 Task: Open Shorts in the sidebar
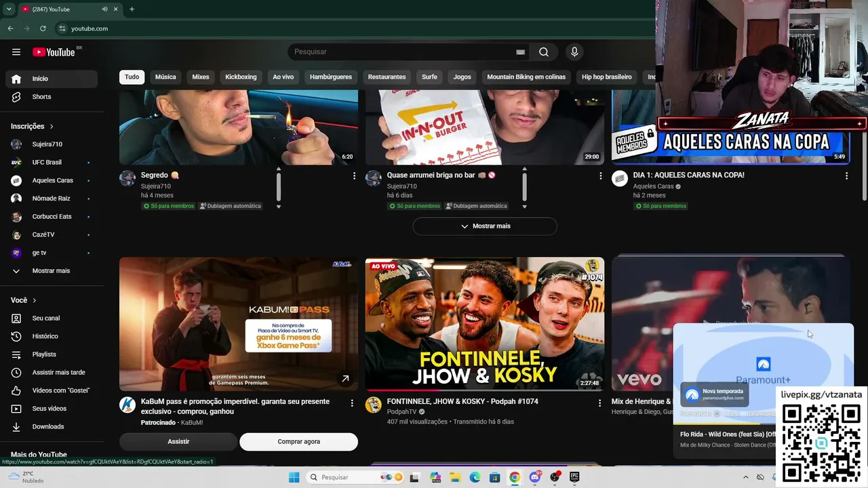[52, 97]
